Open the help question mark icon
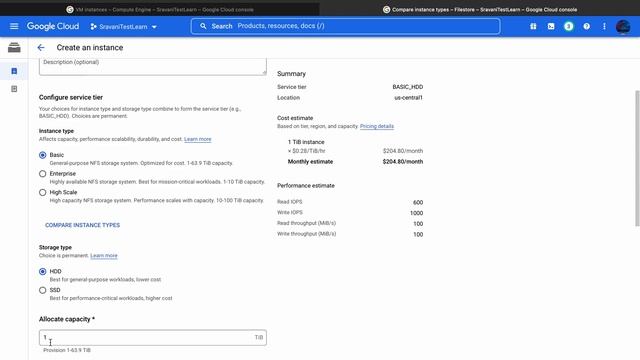This screenshot has width=640, height=360. click(587, 26)
